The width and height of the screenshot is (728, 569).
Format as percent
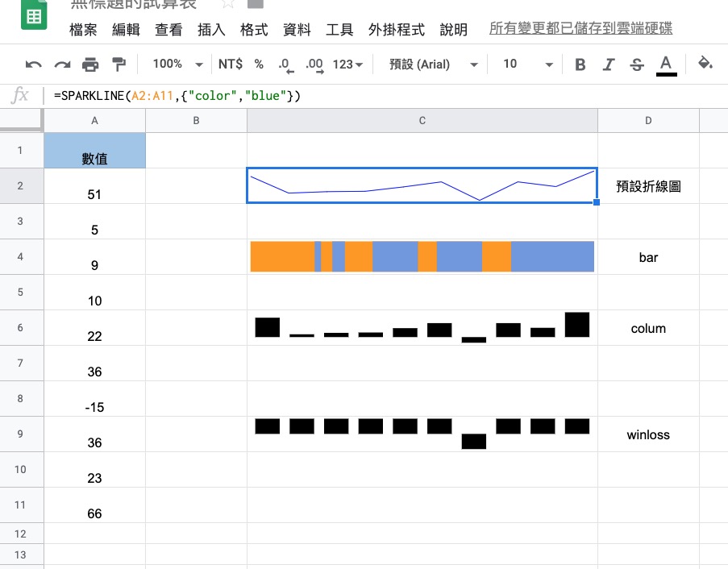(259, 64)
